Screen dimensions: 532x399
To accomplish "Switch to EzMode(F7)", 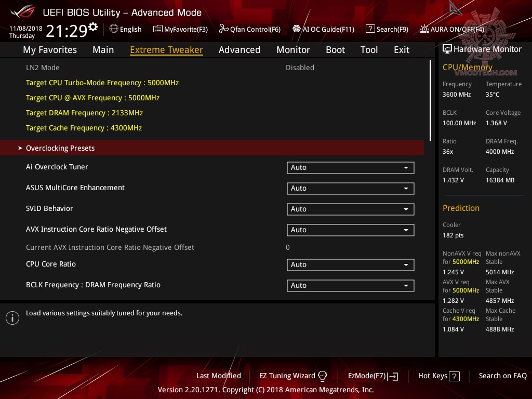I will tap(373, 376).
